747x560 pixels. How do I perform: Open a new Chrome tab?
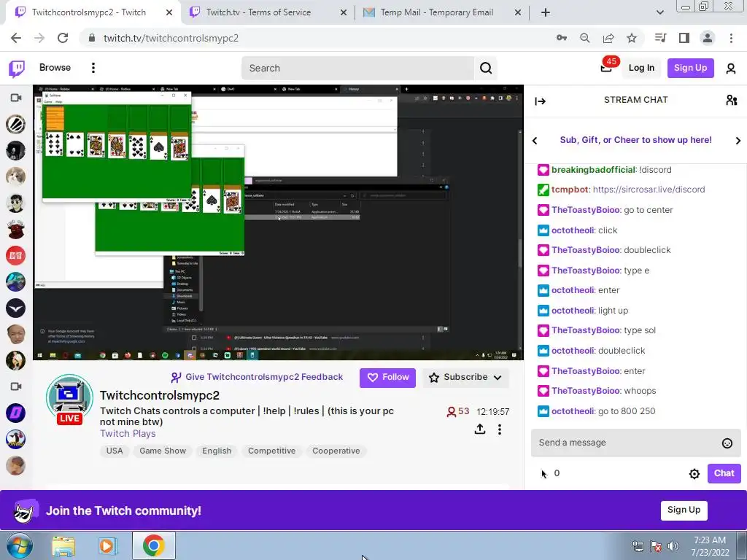point(546,13)
